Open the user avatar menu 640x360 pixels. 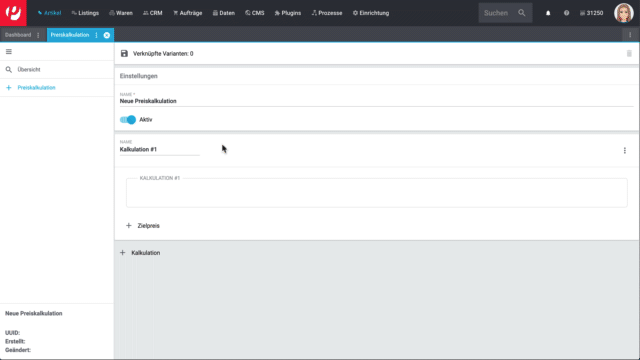pos(624,13)
